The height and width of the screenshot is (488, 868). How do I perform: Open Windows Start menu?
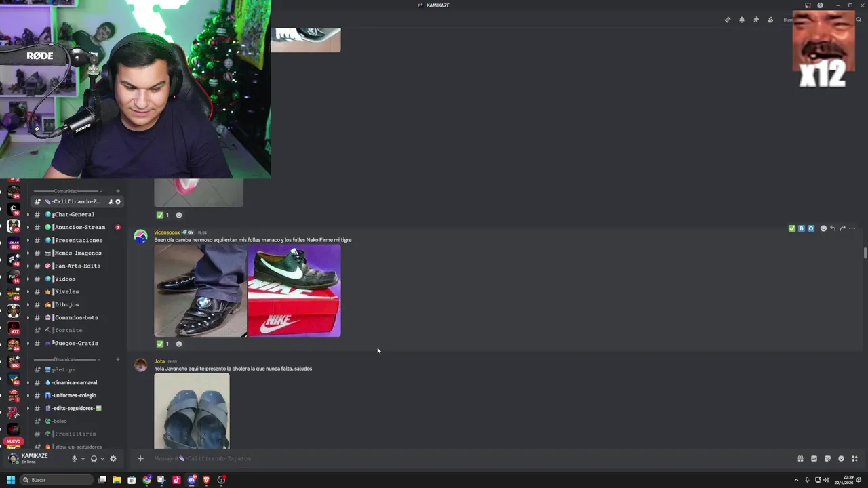pos(10,480)
